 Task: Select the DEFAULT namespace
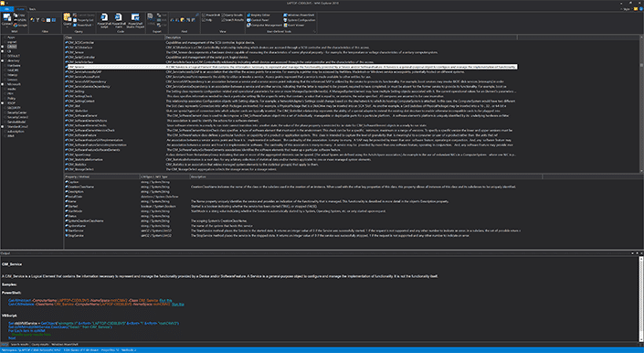pos(14,56)
